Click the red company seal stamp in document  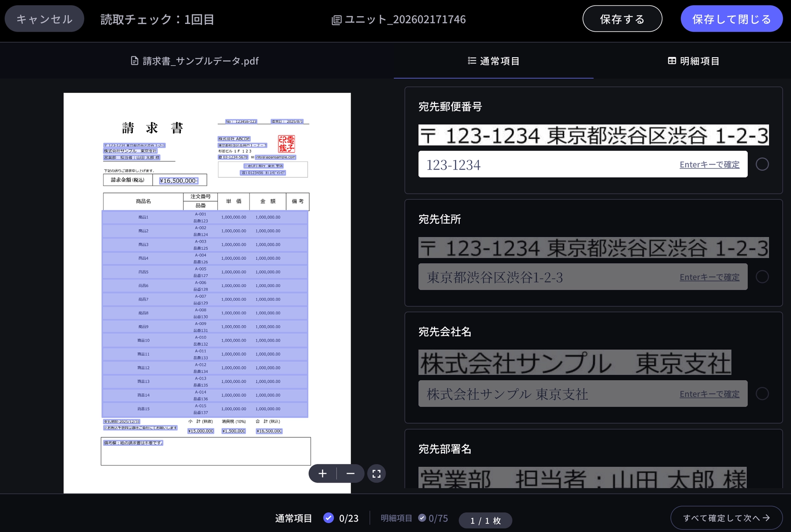tap(287, 144)
